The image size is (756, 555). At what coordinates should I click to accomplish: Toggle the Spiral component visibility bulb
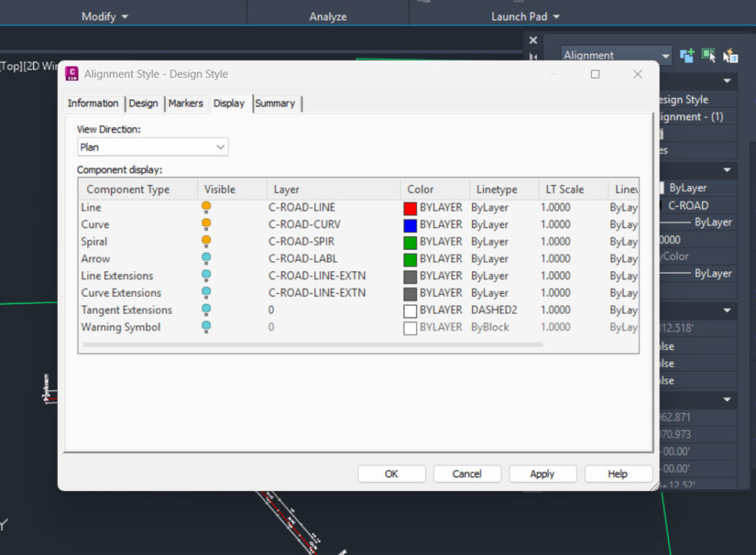tap(207, 241)
